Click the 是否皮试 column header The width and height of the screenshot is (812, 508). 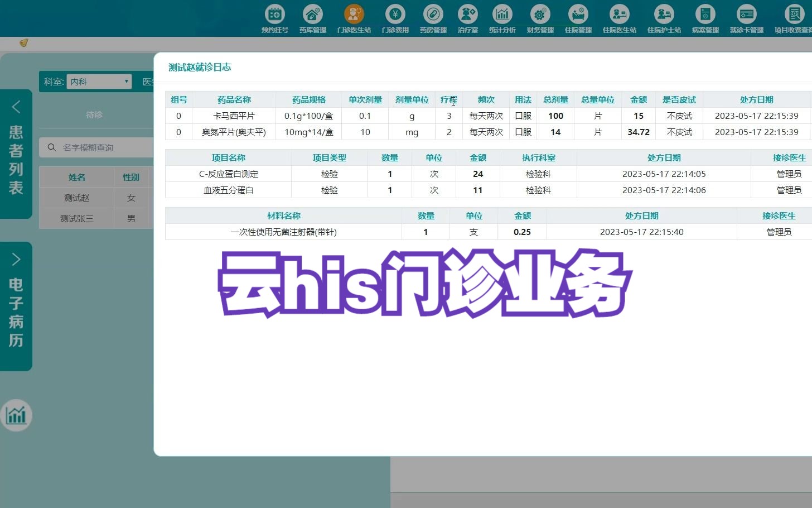[x=679, y=99]
